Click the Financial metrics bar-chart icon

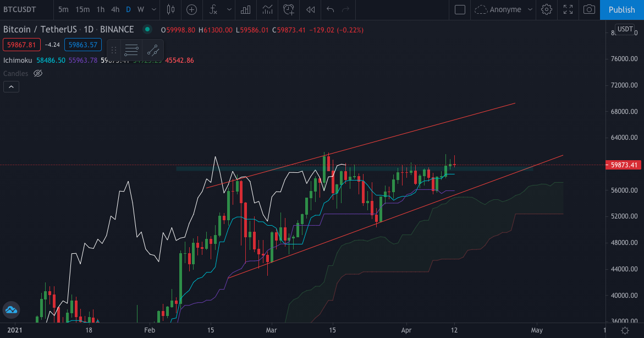[x=245, y=10]
